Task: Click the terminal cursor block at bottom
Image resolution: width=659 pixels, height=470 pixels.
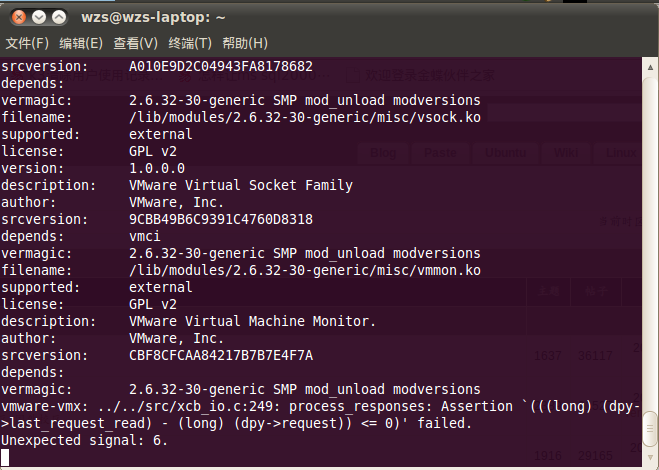Action: pyautogui.click(x=5, y=457)
